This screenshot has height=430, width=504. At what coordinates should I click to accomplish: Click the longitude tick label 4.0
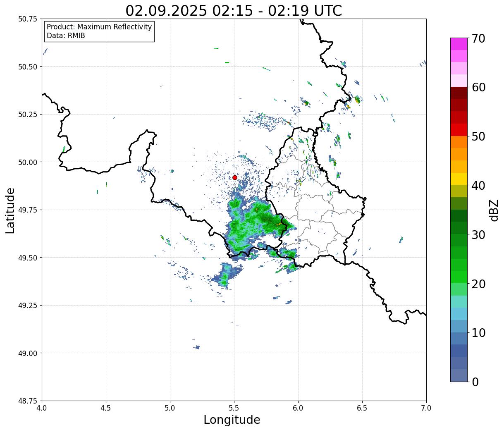pyautogui.click(x=42, y=408)
